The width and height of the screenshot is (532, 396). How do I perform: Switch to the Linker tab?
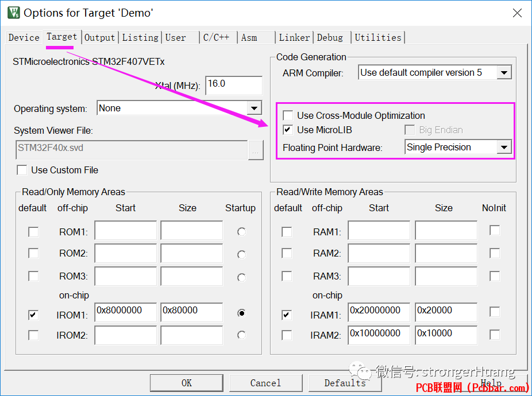click(294, 37)
